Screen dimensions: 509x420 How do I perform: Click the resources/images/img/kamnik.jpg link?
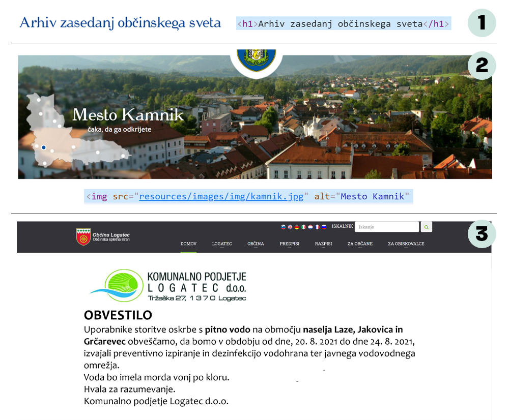(221, 197)
